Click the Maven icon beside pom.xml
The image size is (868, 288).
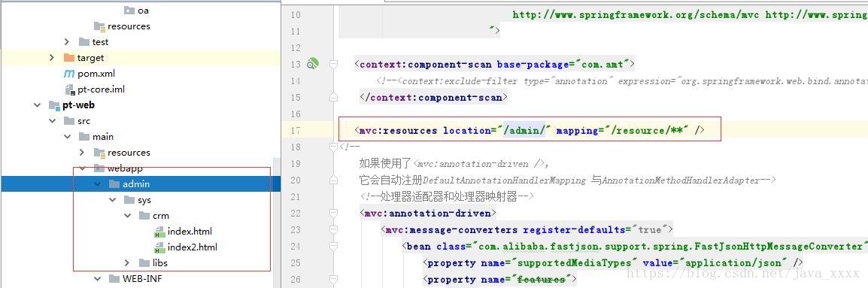click(68, 74)
